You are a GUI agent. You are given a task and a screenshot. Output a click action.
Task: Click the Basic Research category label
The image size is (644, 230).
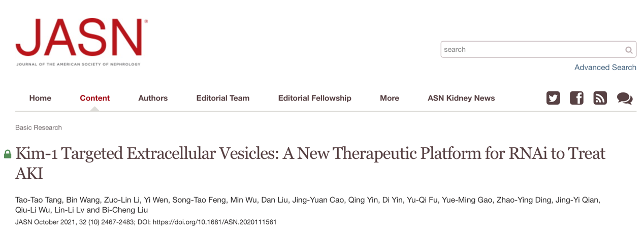pos(39,127)
